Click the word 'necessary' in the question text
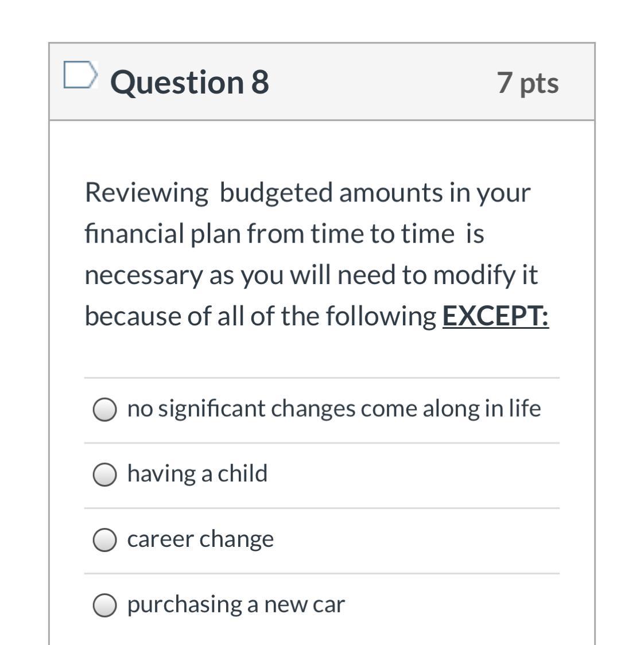Viewport: 644px width, 645px height. (x=143, y=275)
